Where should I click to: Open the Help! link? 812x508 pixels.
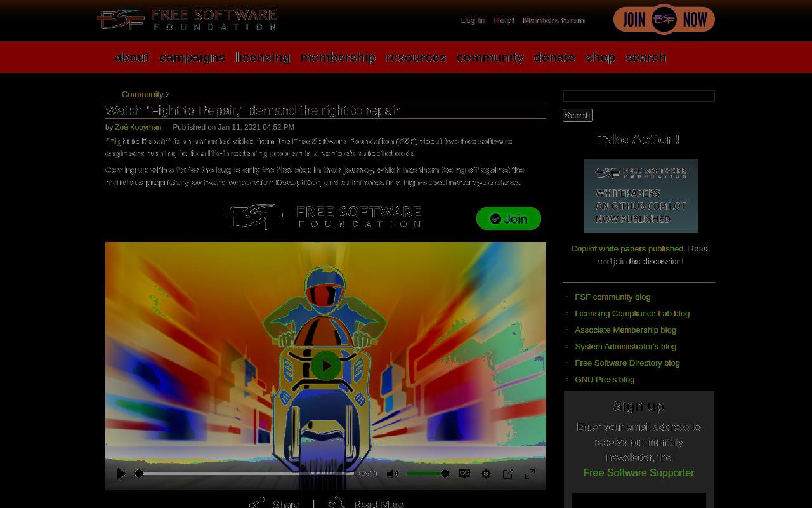click(504, 21)
